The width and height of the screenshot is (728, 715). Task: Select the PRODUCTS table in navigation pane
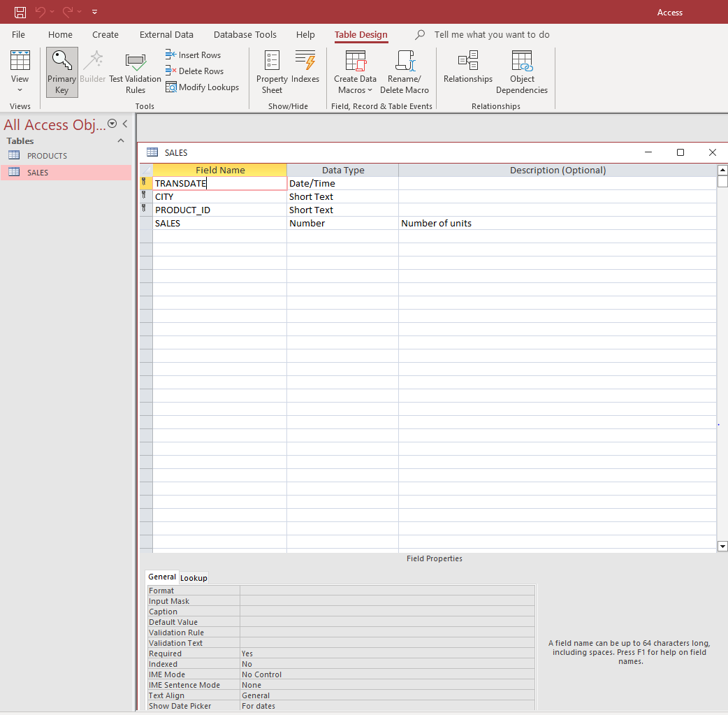66,156
